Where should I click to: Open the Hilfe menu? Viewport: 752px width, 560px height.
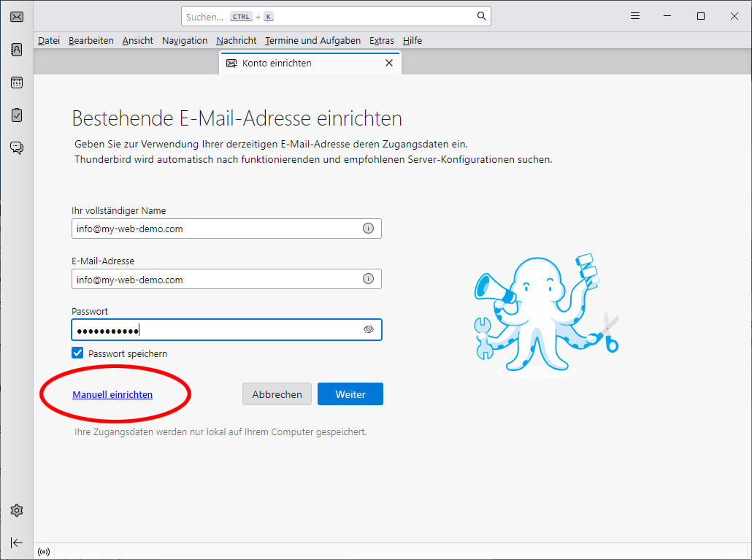point(413,41)
